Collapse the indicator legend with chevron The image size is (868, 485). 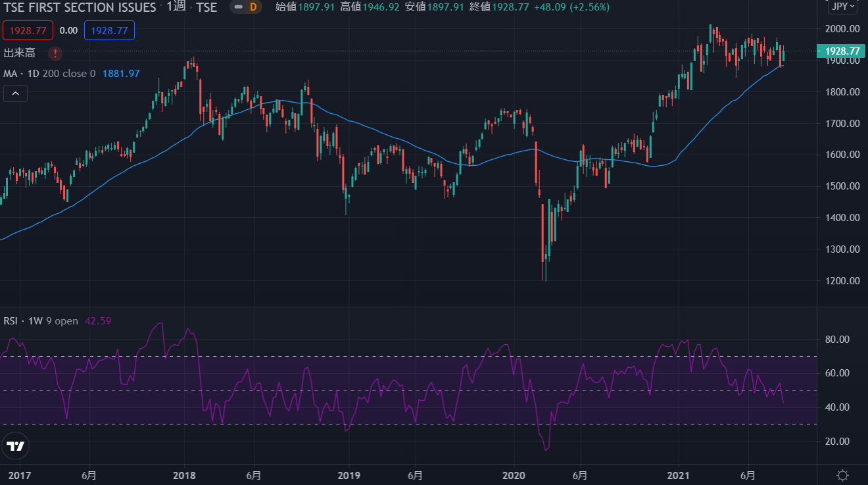15,94
